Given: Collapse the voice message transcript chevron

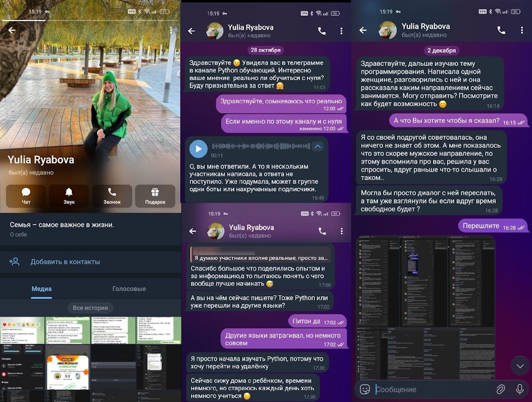Looking at the screenshot, I should click(318, 146).
